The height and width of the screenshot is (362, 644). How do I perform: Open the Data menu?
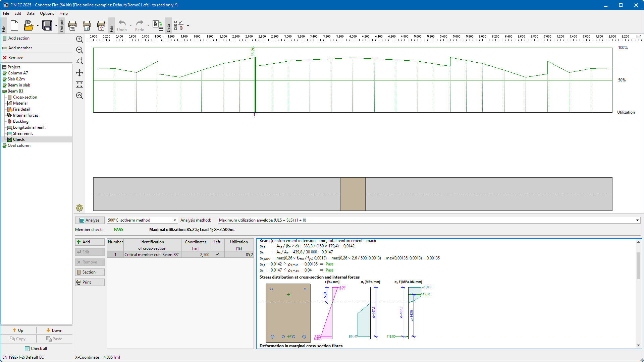pos(30,13)
